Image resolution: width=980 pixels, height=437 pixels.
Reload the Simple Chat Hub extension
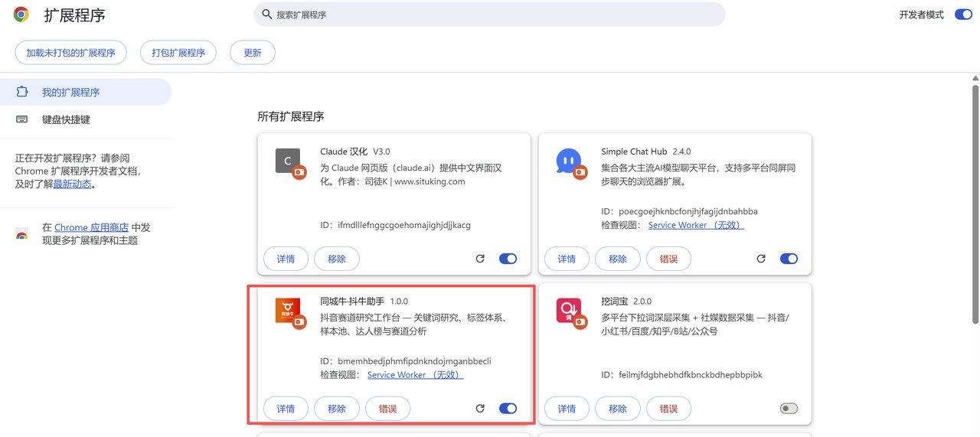tap(761, 259)
